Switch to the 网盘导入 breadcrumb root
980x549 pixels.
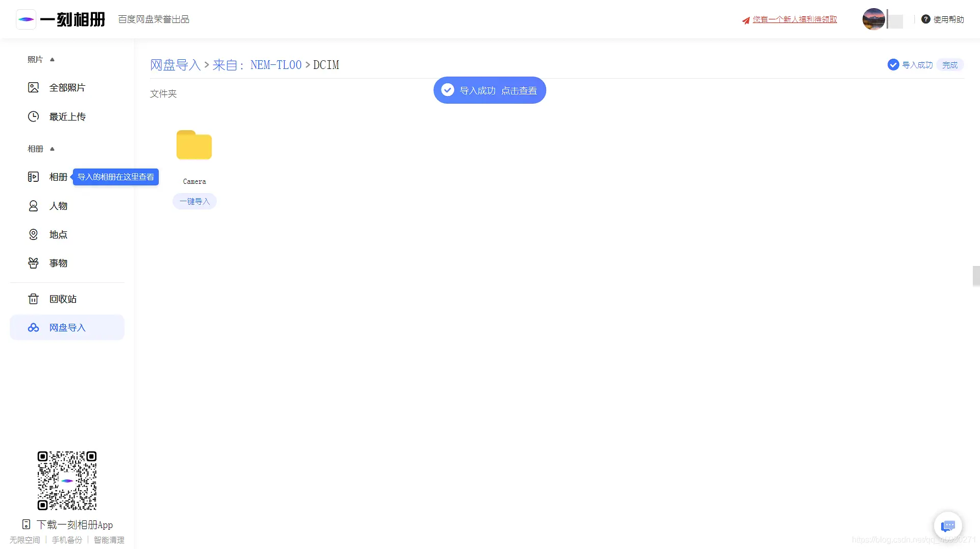175,65
